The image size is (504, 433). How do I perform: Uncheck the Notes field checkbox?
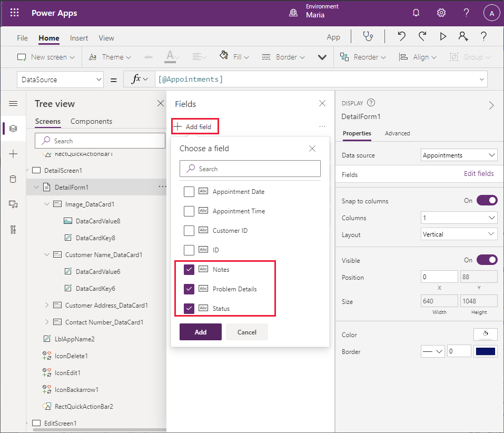coord(189,270)
